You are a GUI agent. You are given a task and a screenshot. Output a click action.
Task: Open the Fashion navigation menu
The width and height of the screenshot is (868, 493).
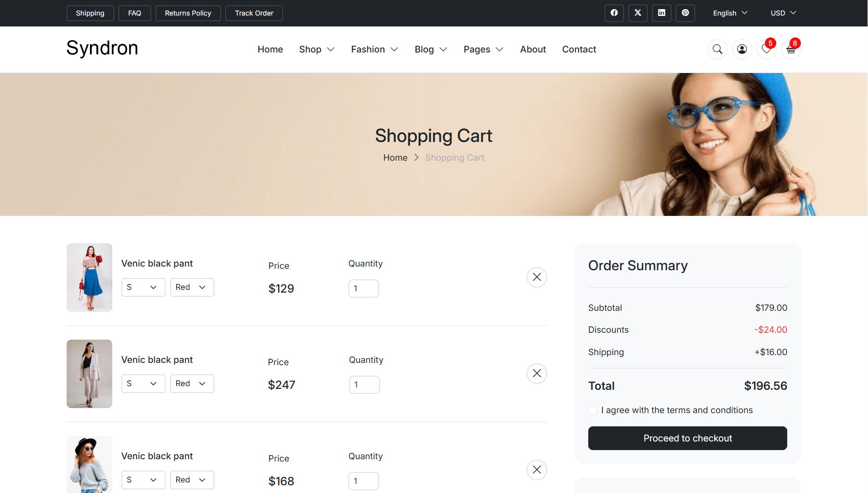(375, 49)
